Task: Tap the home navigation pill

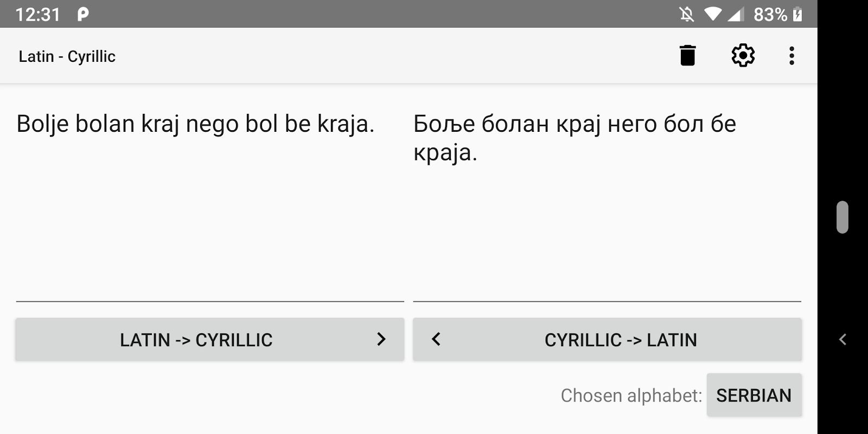Action: coord(842,217)
